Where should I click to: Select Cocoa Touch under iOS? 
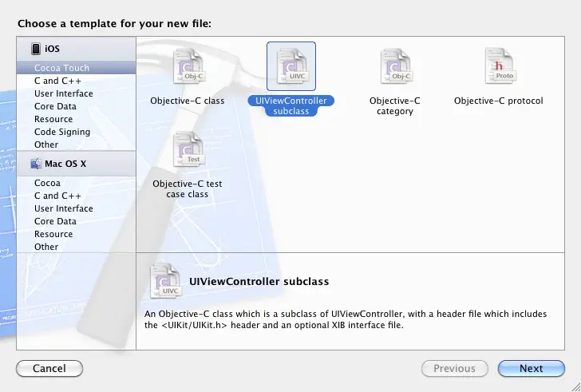click(61, 69)
